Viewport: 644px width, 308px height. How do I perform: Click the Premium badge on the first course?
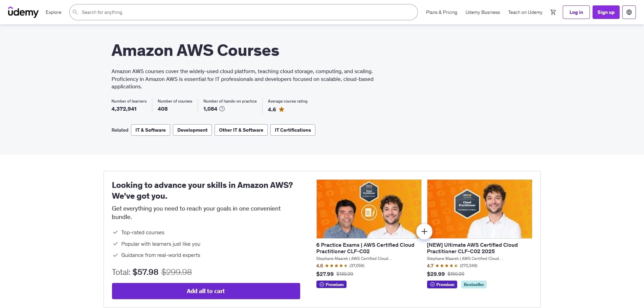pyautogui.click(x=331, y=284)
